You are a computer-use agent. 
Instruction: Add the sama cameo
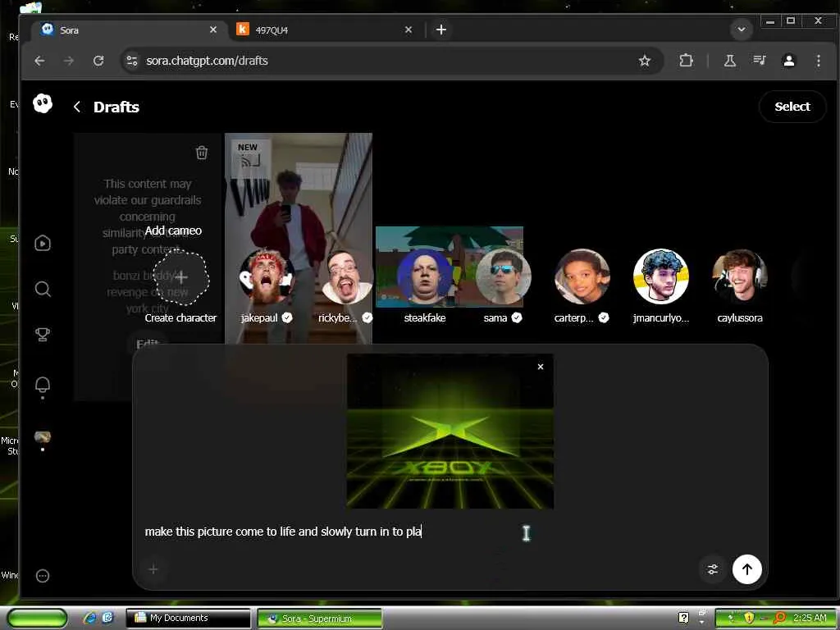[x=503, y=277]
